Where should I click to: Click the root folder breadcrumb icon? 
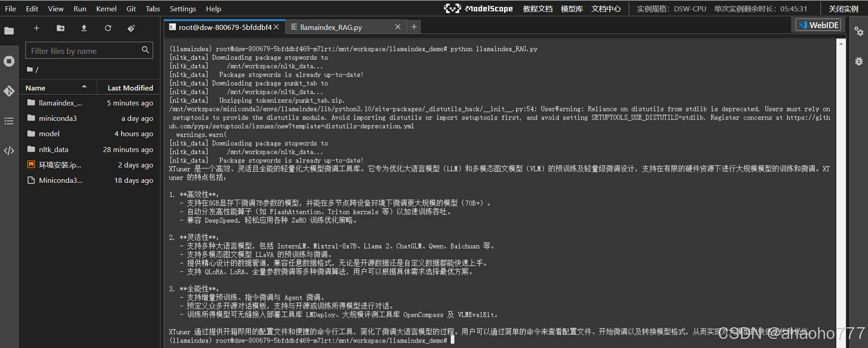[x=30, y=69]
